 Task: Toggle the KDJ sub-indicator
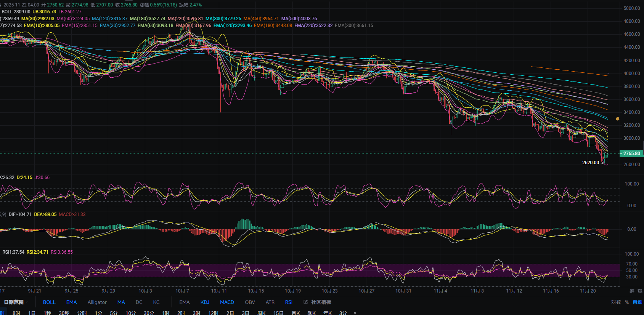point(205,302)
